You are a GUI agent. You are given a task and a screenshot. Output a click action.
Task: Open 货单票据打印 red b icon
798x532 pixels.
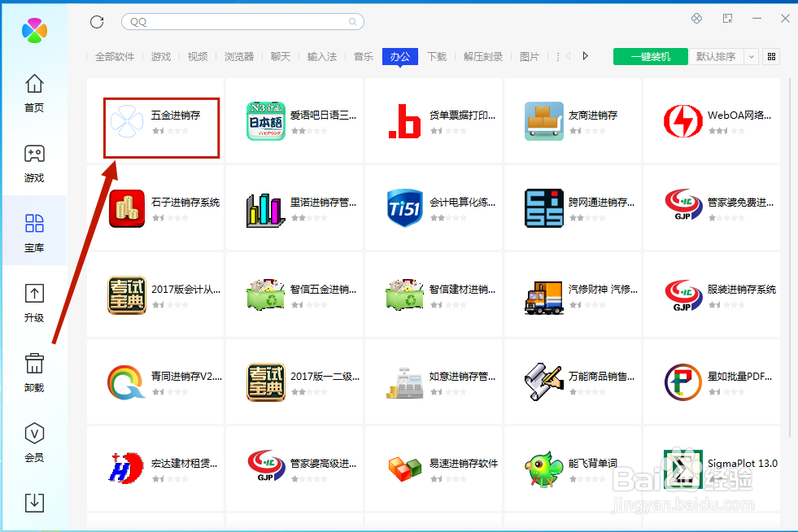[x=404, y=120]
